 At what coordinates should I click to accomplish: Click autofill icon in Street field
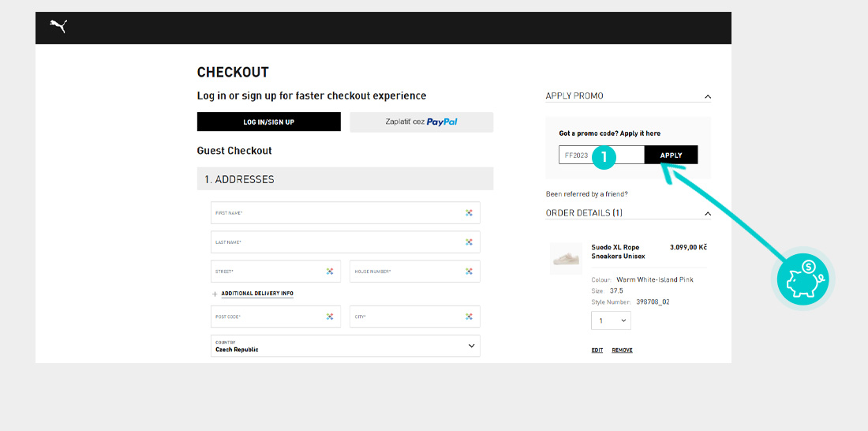pyautogui.click(x=330, y=272)
